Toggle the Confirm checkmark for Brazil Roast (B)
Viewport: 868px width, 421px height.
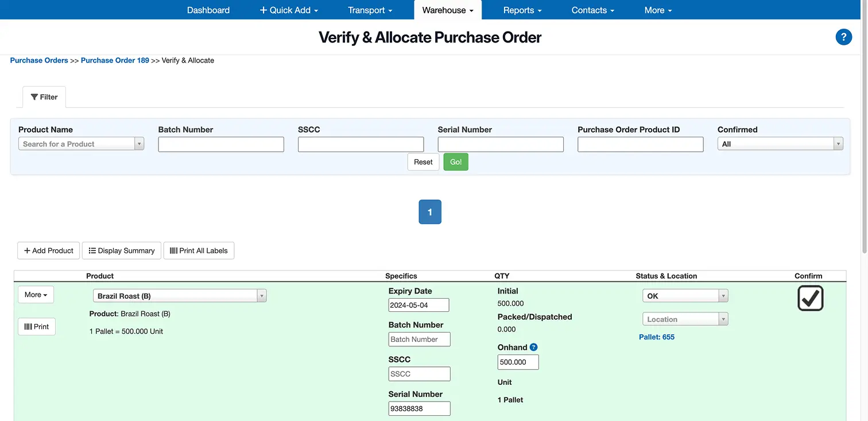click(810, 298)
